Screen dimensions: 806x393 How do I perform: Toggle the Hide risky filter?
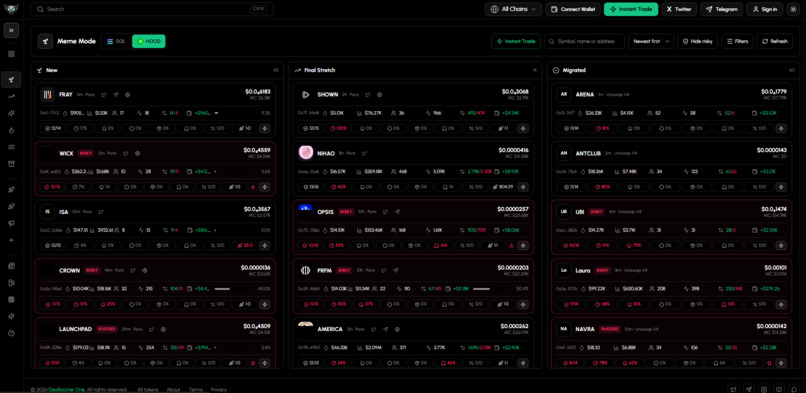coord(698,41)
